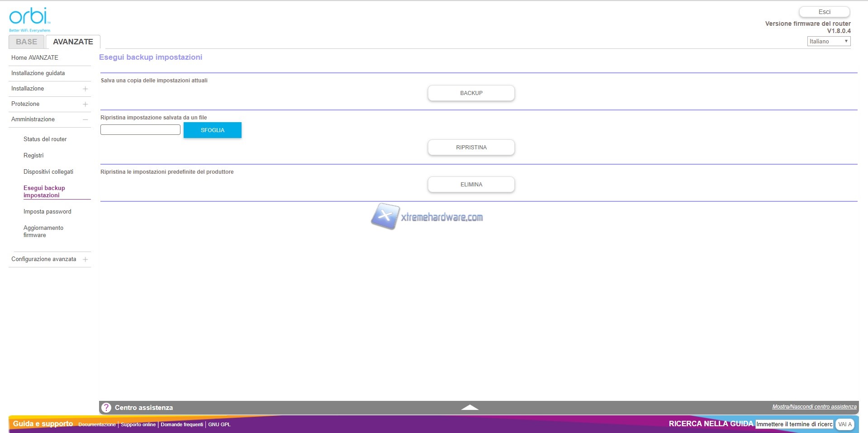Click ELIMINA to reset factory settings
The image size is (868, 433).
coord(471,185)
